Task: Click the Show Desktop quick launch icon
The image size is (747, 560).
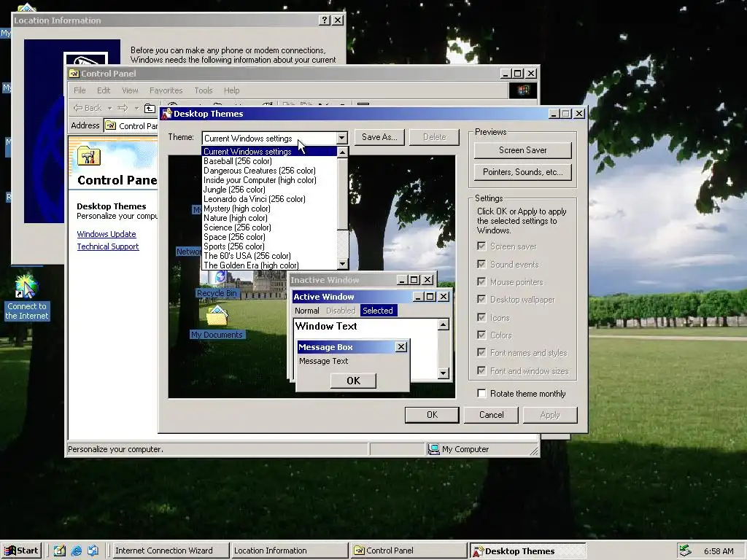Action: (x=60, y=551)
